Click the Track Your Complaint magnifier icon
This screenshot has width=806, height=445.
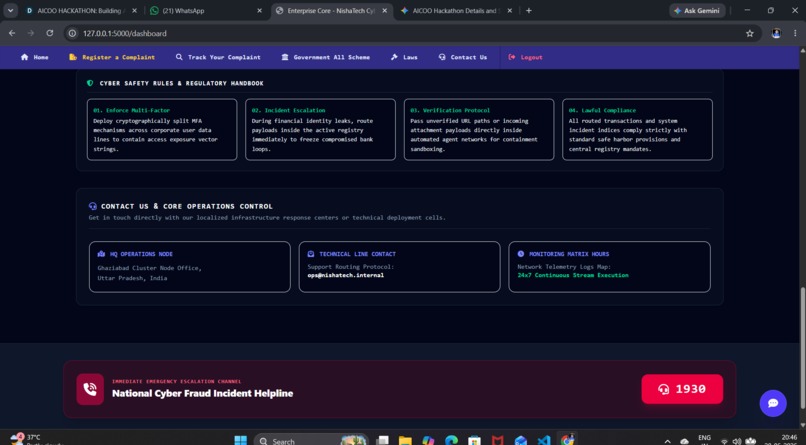179,57
